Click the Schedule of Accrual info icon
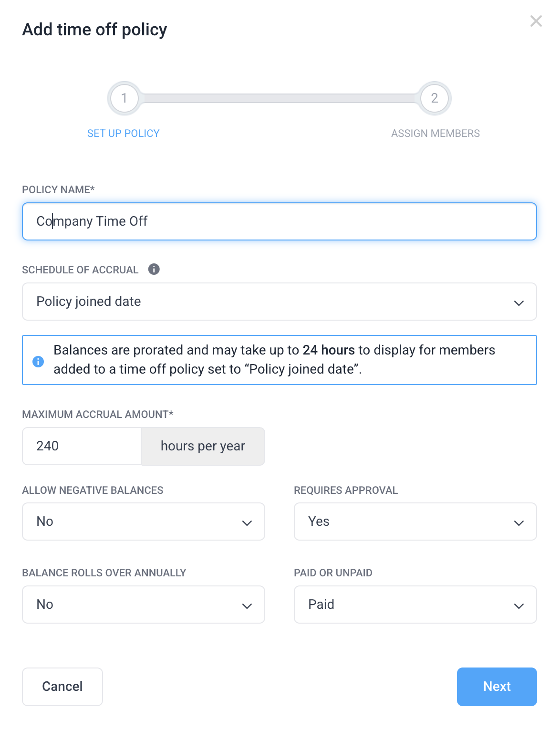The width and height of the screenshot is (560, 730). coord(154,269)
